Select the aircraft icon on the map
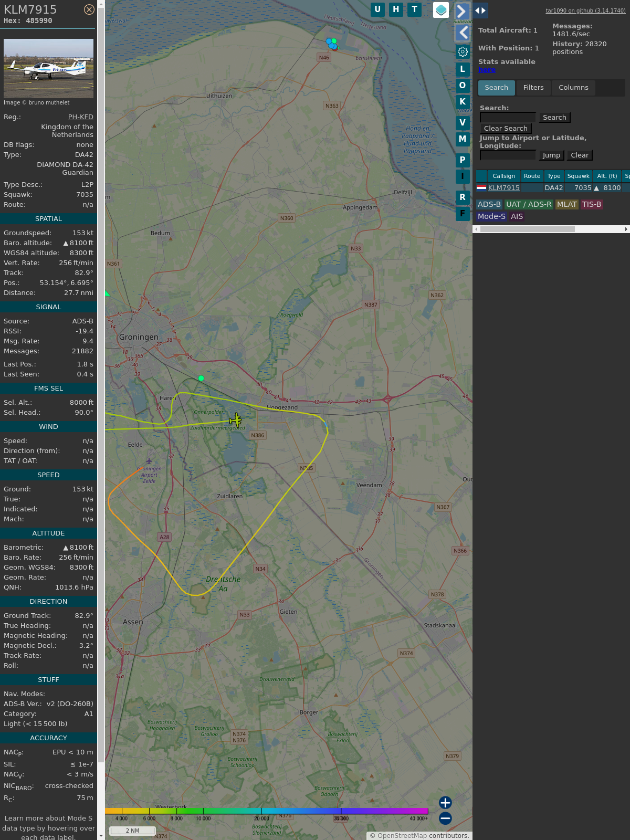This screenshot has width=630, height=840. (235, 420)
